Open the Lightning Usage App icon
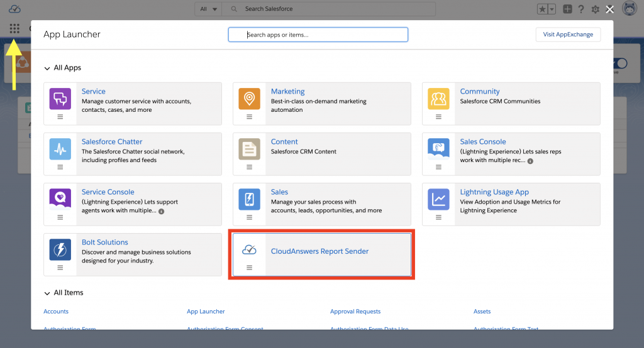The height and width of the screenshot is (348, 644). click(438, 199)
